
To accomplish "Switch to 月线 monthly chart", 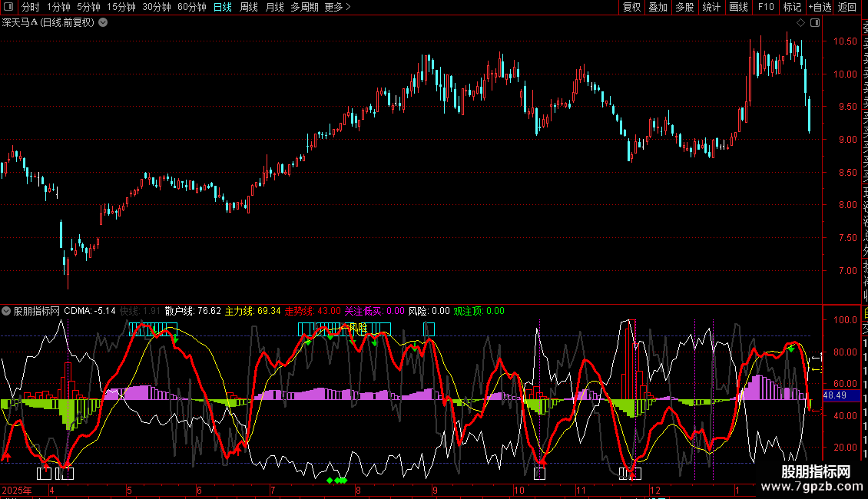I will 274,7.
